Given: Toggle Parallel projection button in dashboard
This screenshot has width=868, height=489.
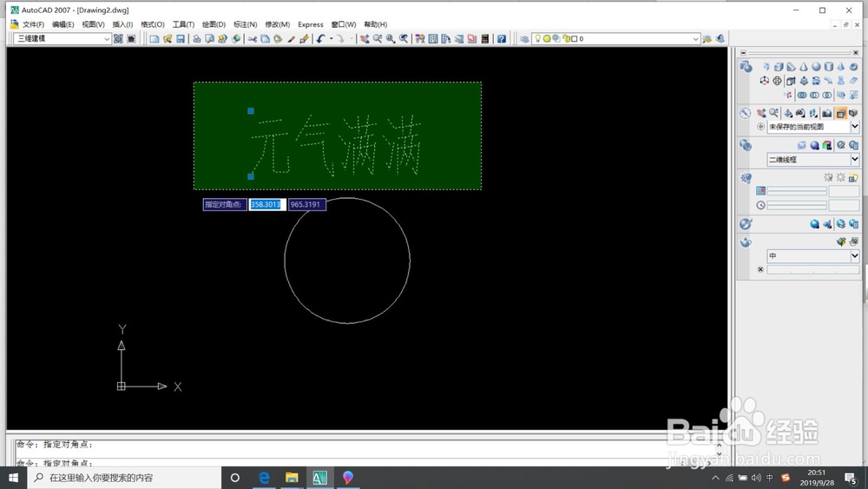Looking at the screenshot, I should pos(841,113).
